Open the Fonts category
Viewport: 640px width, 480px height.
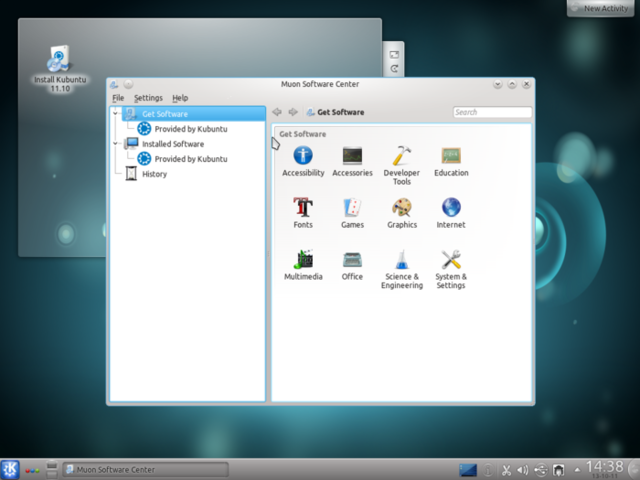(303, 213)
